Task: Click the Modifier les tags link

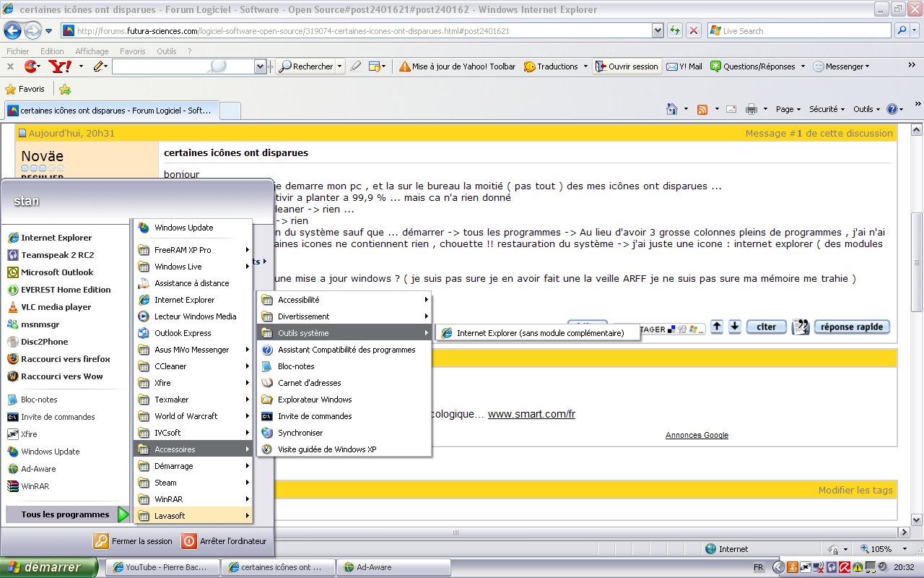Action: (x=855, y=490)
